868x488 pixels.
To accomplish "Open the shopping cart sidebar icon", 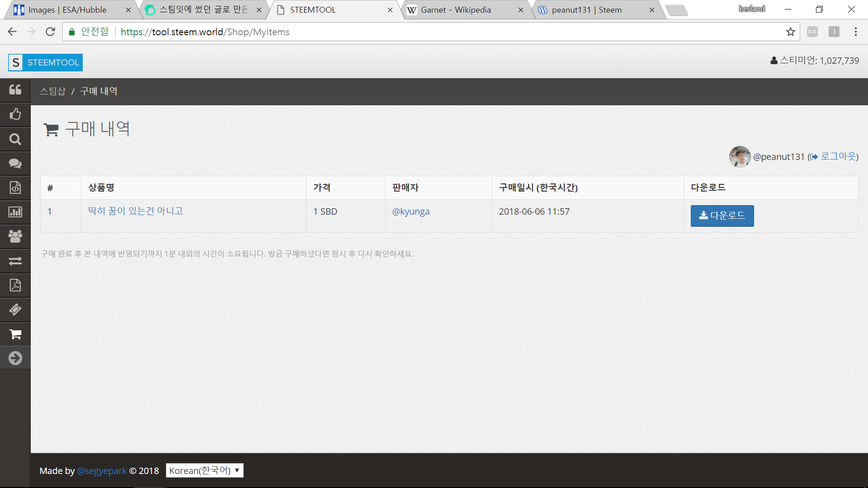I will [x=15, y=334].
